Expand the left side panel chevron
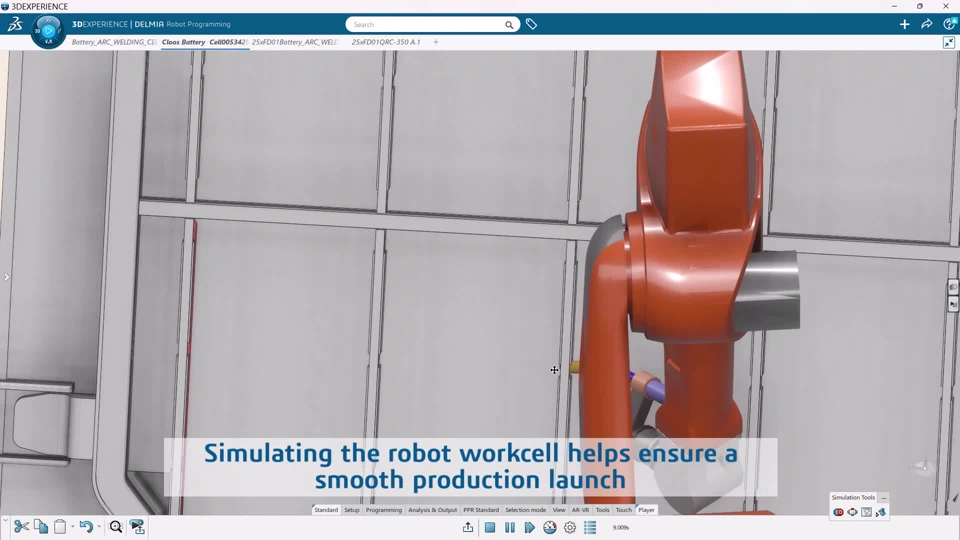 pos(6,277)
